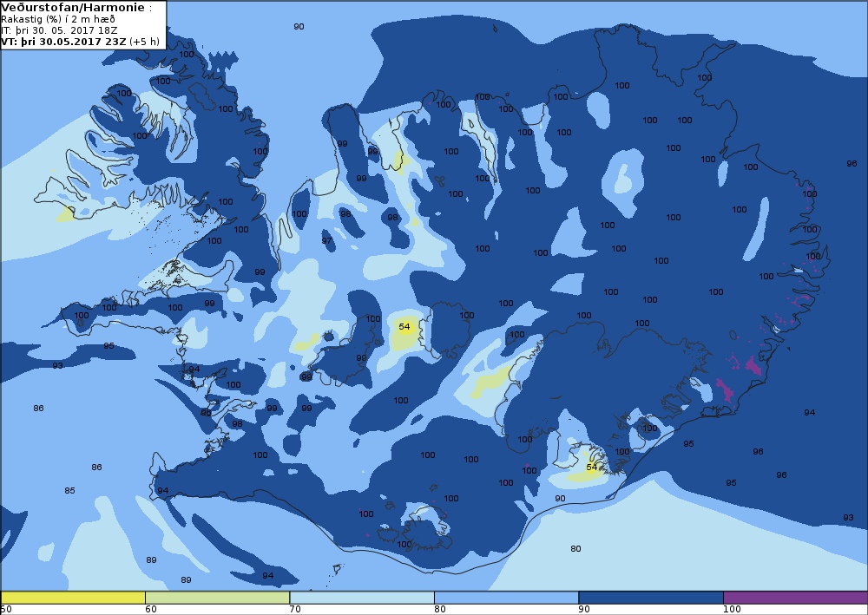
Task: Click the "Rakastig (%) í 2 m hæð" line
Action: (58, 19)
